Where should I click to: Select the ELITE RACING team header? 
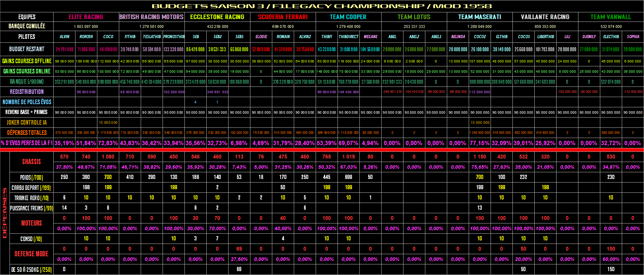click(x=86, y=17)
